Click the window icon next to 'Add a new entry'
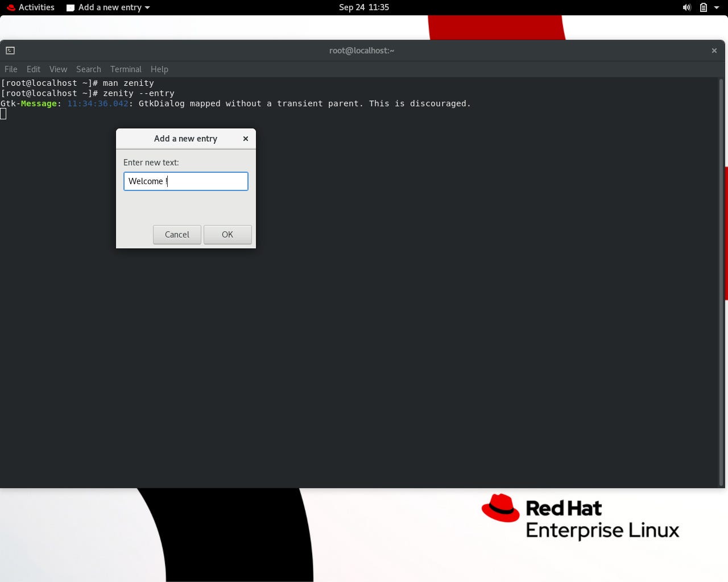 point(70,7)
